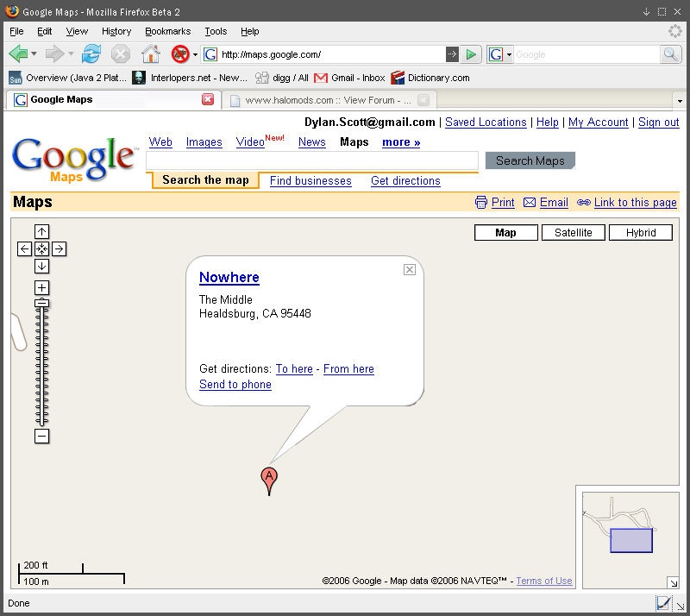
Task: Get directions To here
Action: pyautogui.click(x=294, y=368)
